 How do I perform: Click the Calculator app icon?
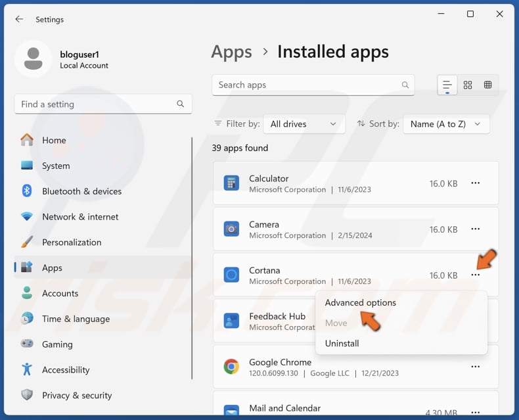[x=231, y=183]
